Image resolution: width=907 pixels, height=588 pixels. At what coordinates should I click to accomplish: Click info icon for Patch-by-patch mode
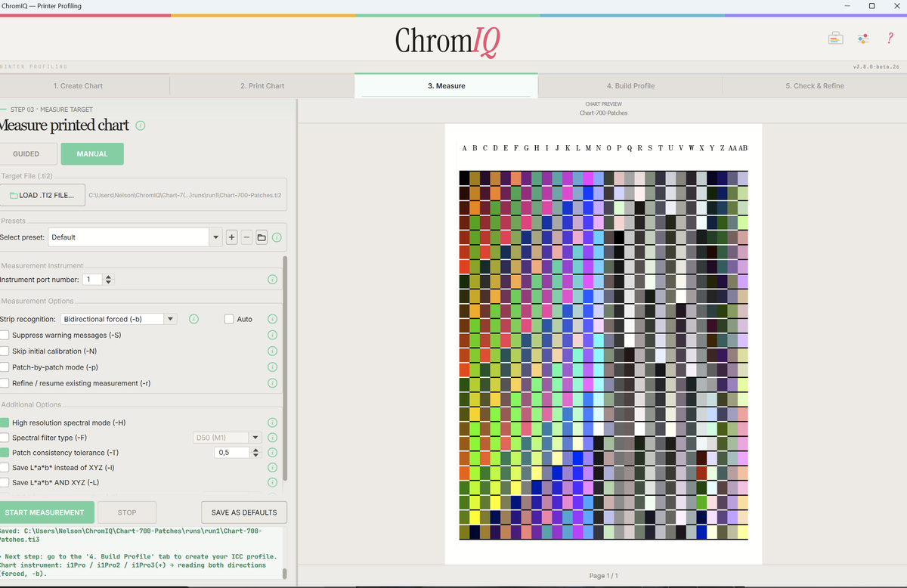point(272,367)
